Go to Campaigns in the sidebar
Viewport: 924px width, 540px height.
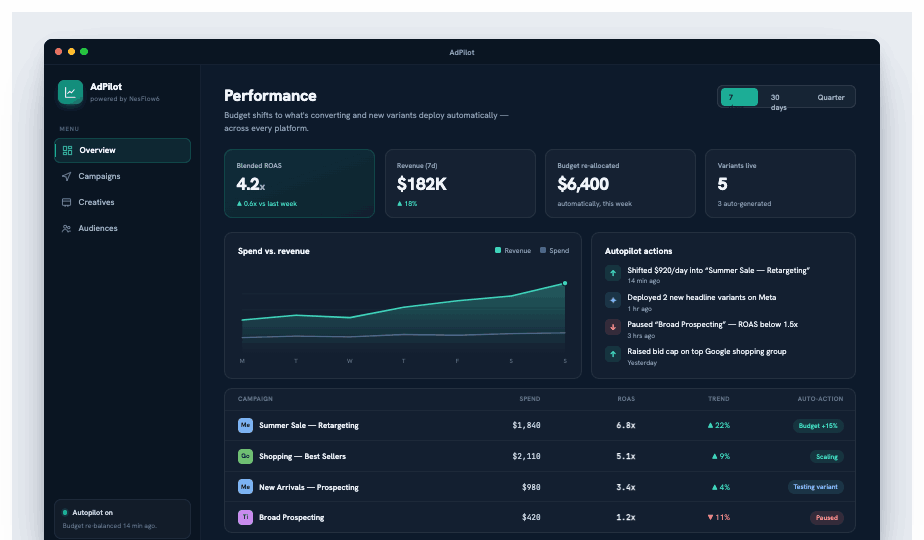(x=123, y=176)
